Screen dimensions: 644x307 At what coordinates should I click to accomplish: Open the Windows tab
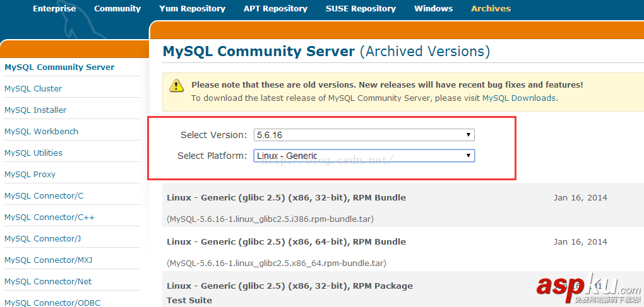433,9
